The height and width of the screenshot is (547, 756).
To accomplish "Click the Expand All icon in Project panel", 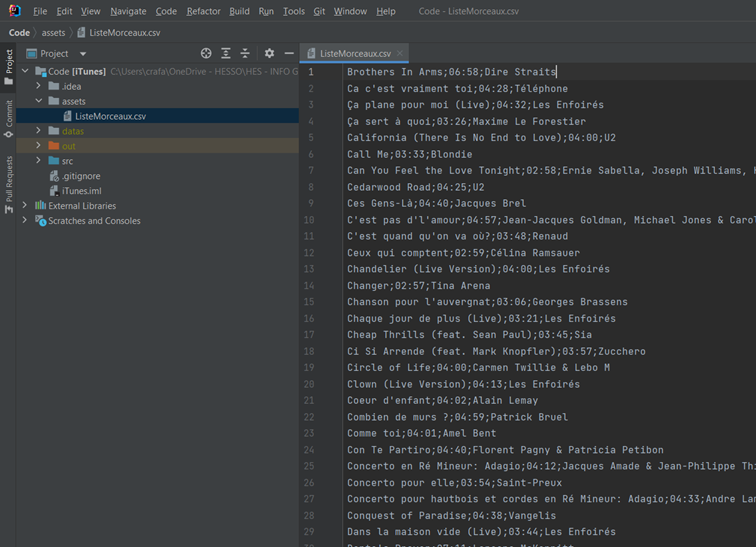I will click(226, 53).
